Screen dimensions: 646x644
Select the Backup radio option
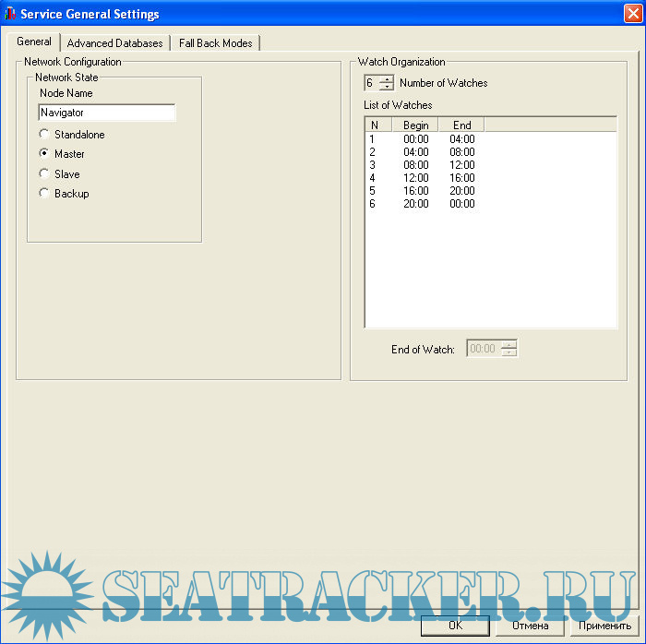pyautogui.click(x=44, y=194)
